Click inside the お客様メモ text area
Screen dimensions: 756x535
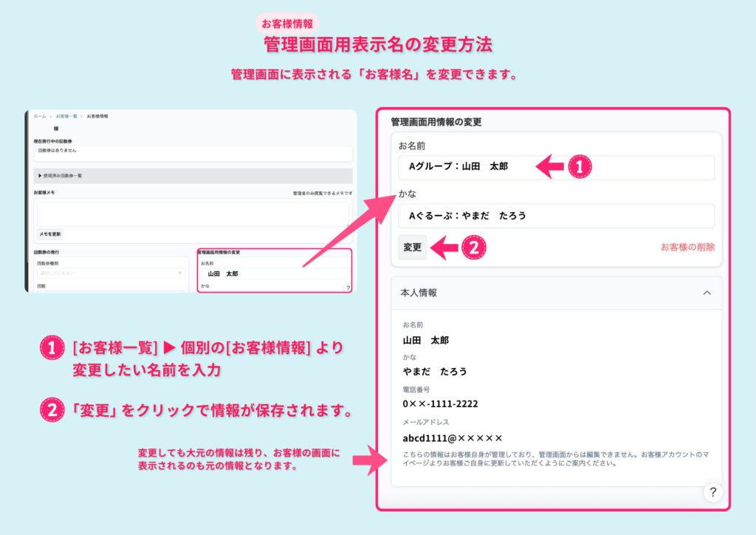190,212
